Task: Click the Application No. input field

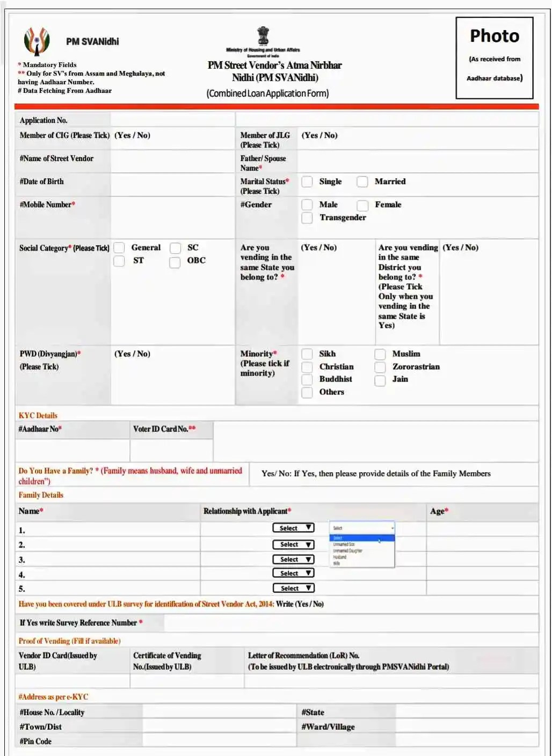Action: pos(172,119)
